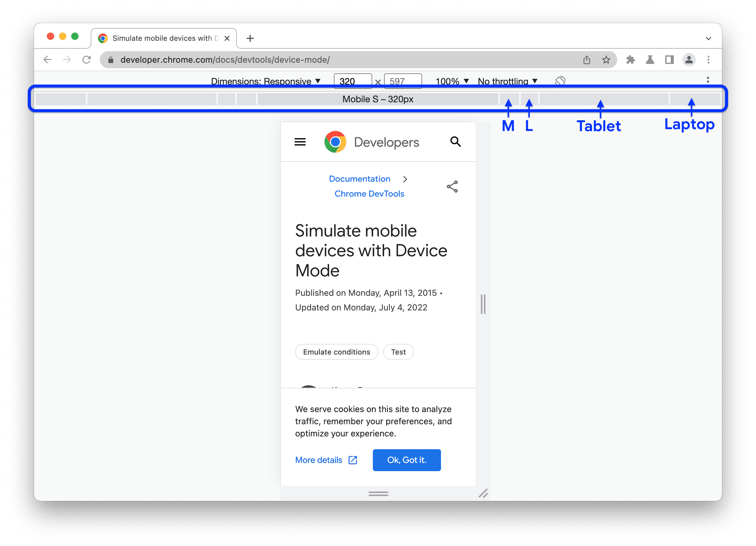756x546 pixels.
Task: Click the Ok, Got it. cookie button
Action: (407, 460)
